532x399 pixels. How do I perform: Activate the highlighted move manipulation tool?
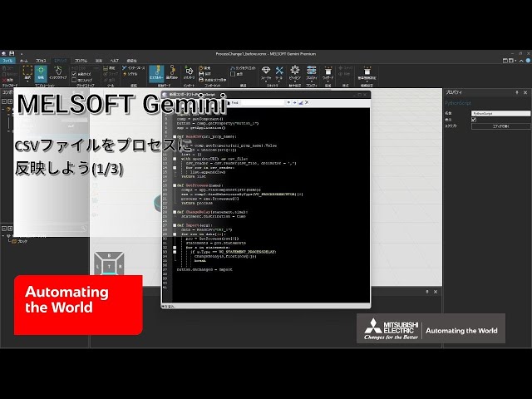coord(41,72)
